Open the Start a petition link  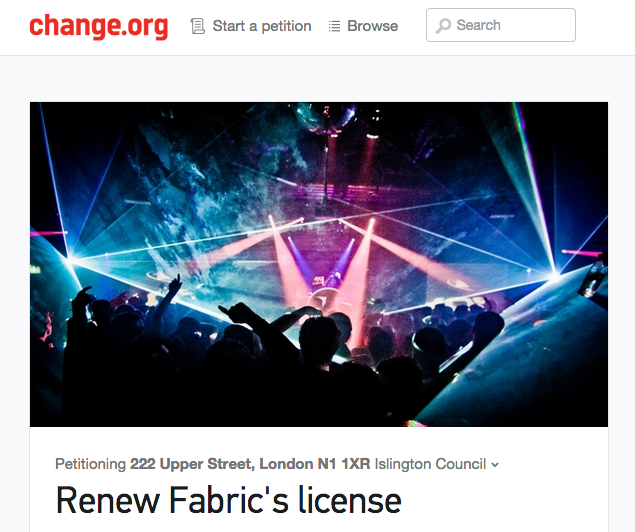pyautogui.click(x=262, y=26)
